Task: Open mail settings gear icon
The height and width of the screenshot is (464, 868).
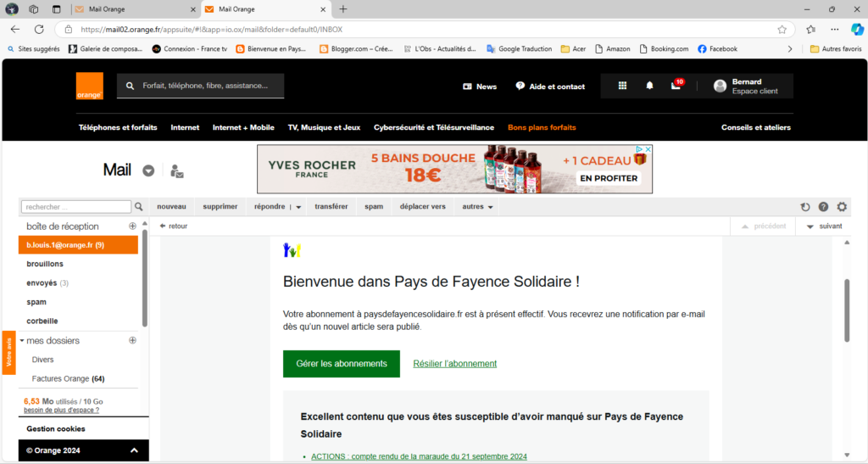Action: (842, 207)
